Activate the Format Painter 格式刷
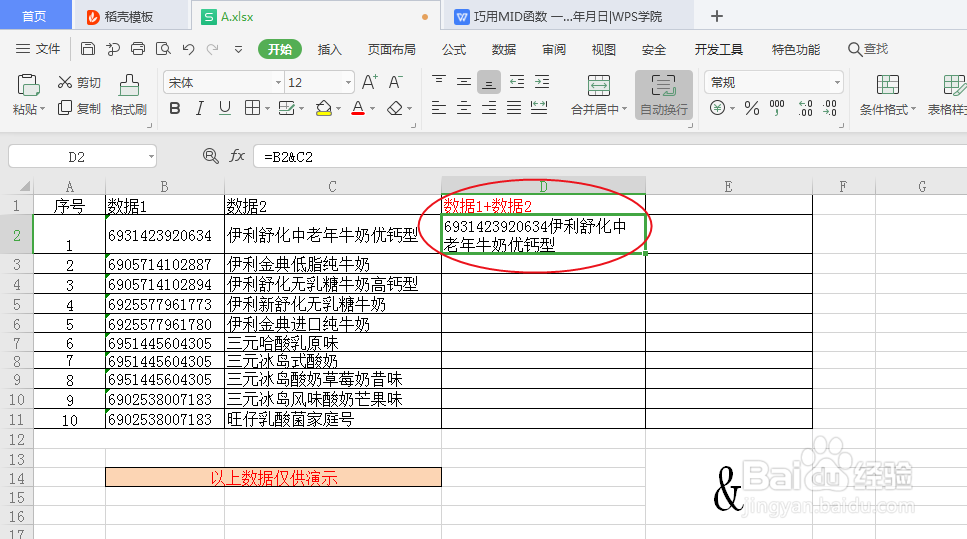 click(129, 95)
